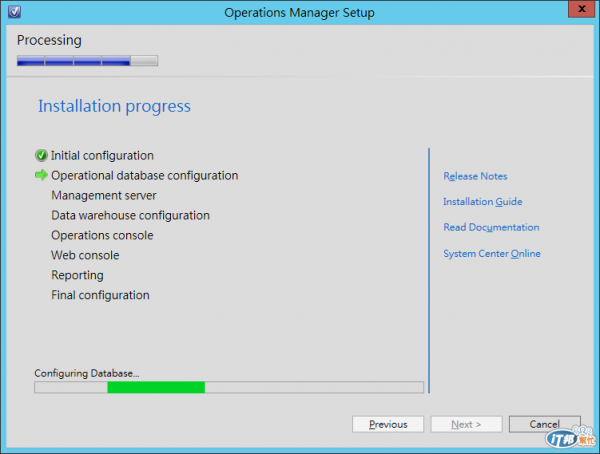Click the blue Processing progress bar
This screenshot has height=454, width=600.
[87, 61]
